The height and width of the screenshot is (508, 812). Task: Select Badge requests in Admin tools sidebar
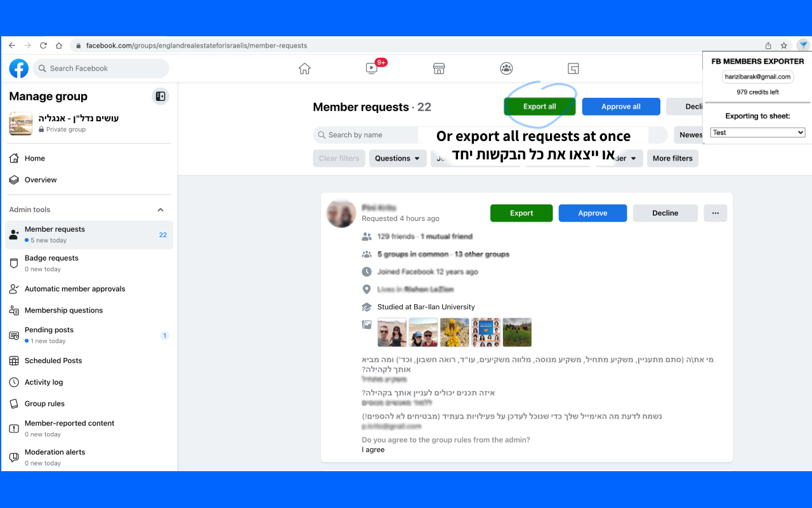coord(51,258)
